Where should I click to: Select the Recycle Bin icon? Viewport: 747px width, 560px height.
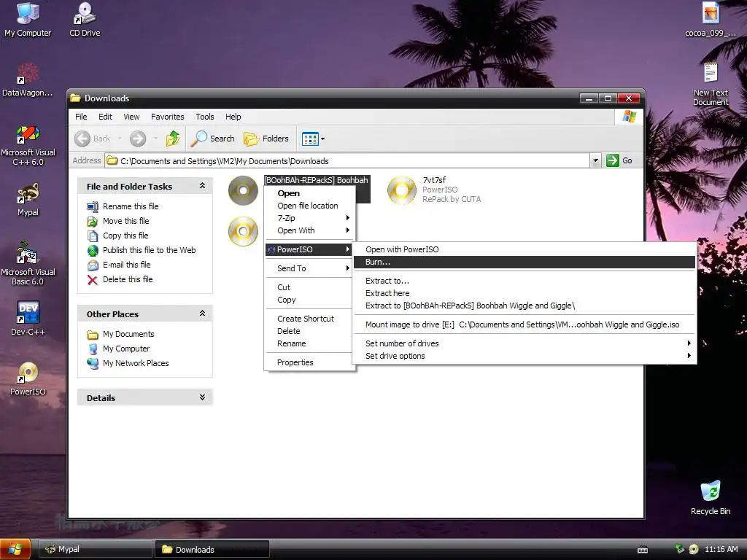click(711, 498)
